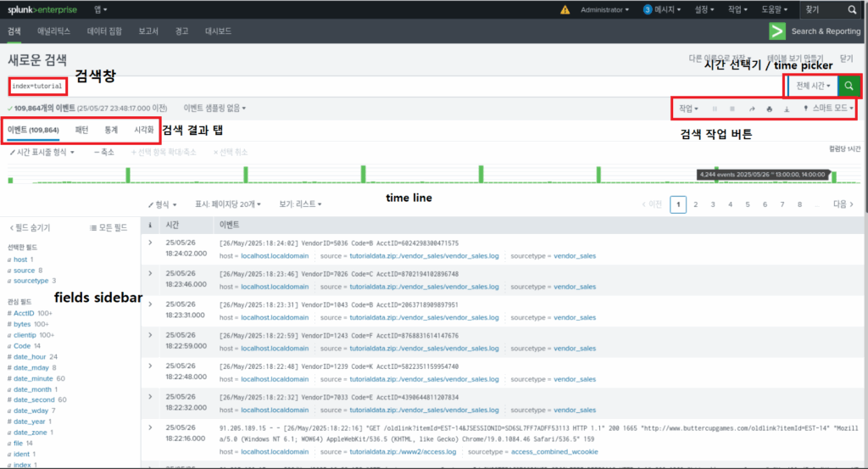This screenshot has height=469, width=868.
Task: Click access_combined_wcookie sourcetype value
Action: 554,452
